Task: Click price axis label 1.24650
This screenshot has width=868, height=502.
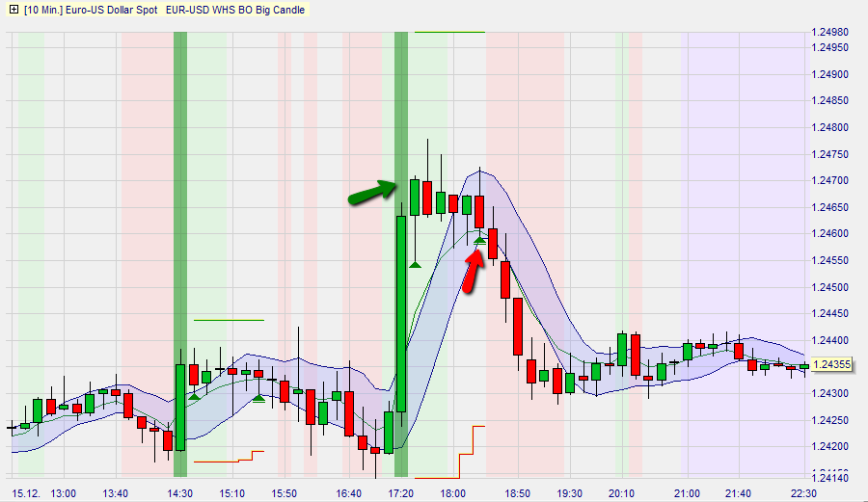Action: click(x=829, y=208)
